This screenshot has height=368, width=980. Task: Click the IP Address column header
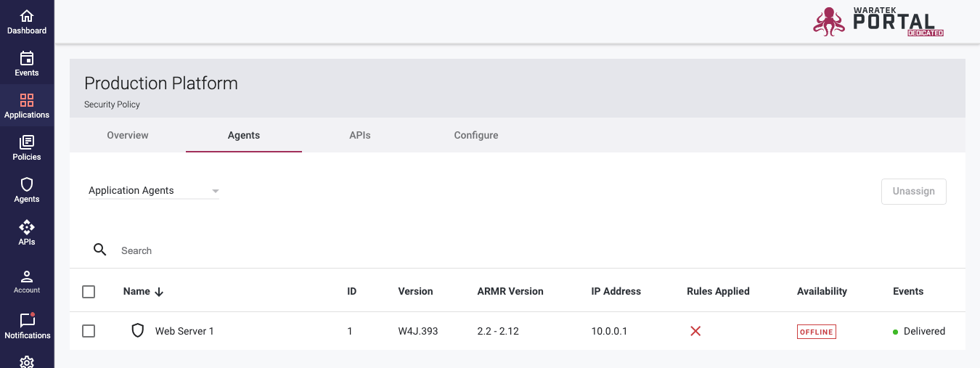616,291
